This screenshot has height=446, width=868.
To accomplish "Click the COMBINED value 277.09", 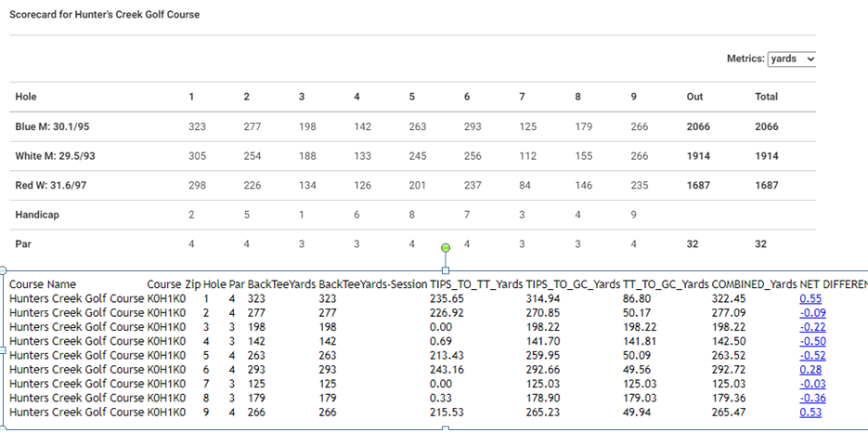I will [x=728, y=313].
